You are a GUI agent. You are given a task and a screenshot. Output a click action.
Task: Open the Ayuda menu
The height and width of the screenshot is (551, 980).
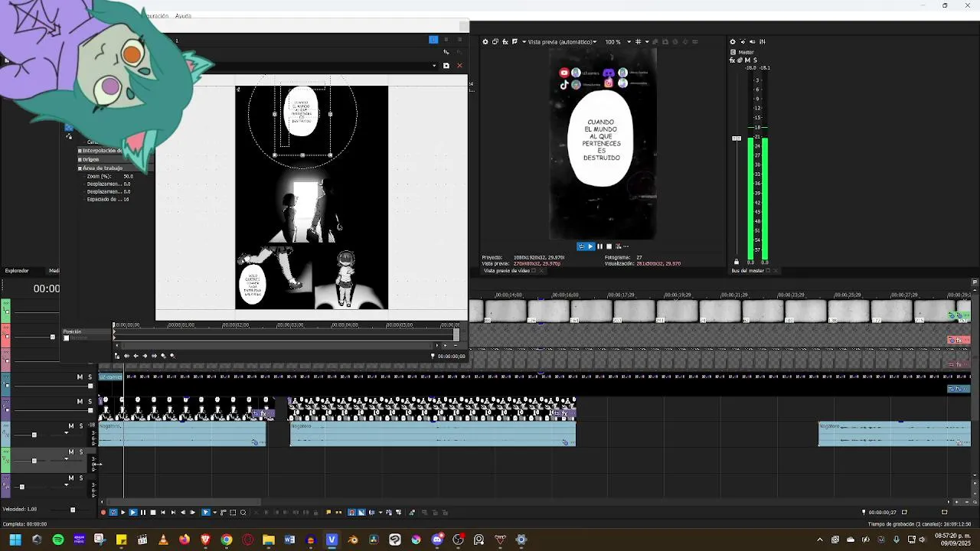[x=183, y=15]
